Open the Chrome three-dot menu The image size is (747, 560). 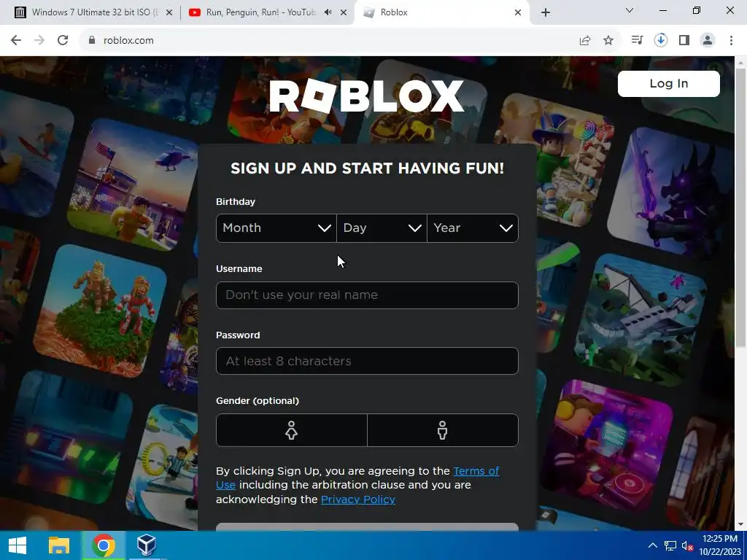click(731, 41)
